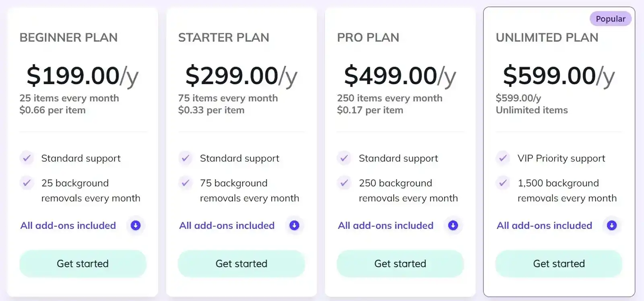644x301 pixels.
Task: Click Get started for the Beginner Plan
Action: (83, 264)
